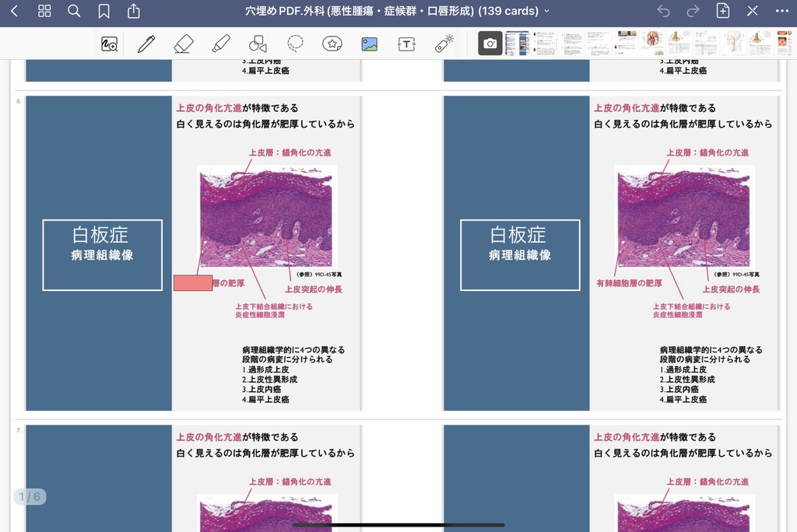Tap '上皮突起の伸長' label on the right card
797x532 pixels.
point(732,289)
